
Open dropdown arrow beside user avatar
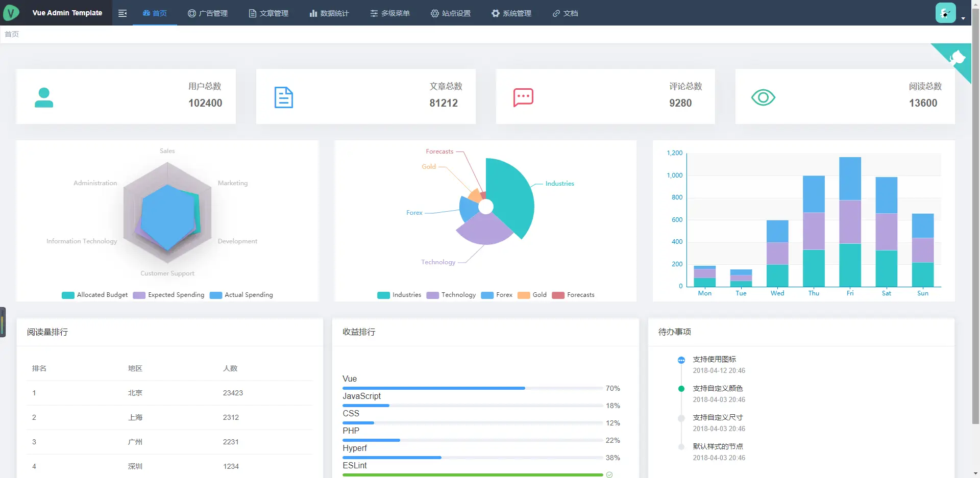tap(963, 18)
